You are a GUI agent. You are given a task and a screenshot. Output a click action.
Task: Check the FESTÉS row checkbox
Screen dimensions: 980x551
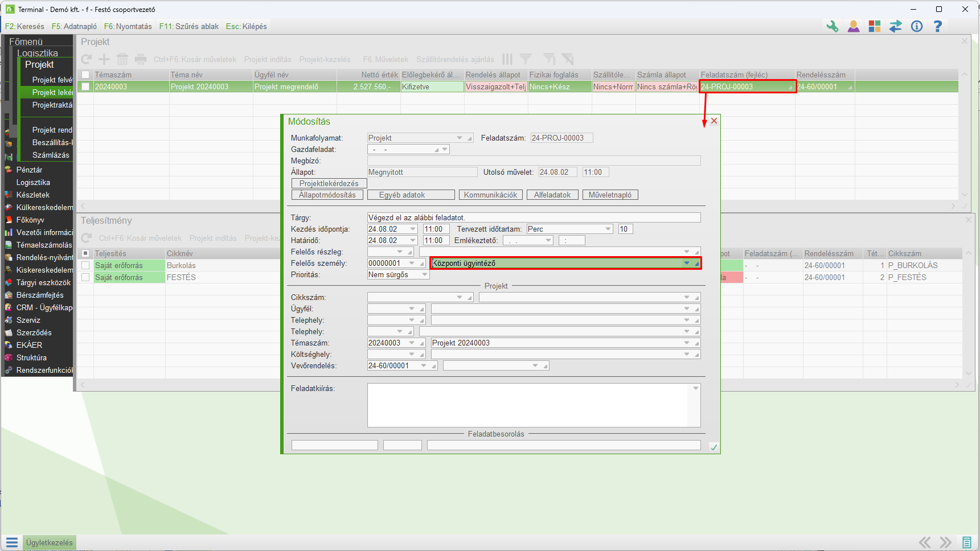coord(85,277)
